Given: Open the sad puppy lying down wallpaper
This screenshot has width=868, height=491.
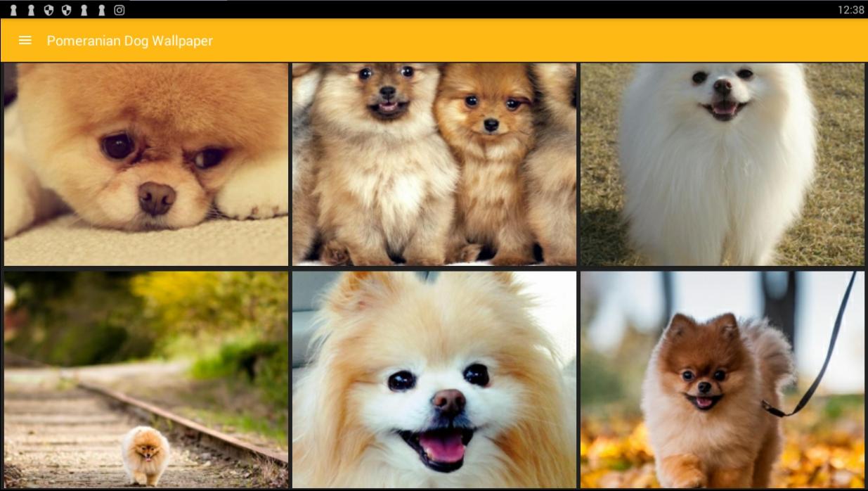Looking at the screenshot, I should pyautogui.click(x=146, y=165).
